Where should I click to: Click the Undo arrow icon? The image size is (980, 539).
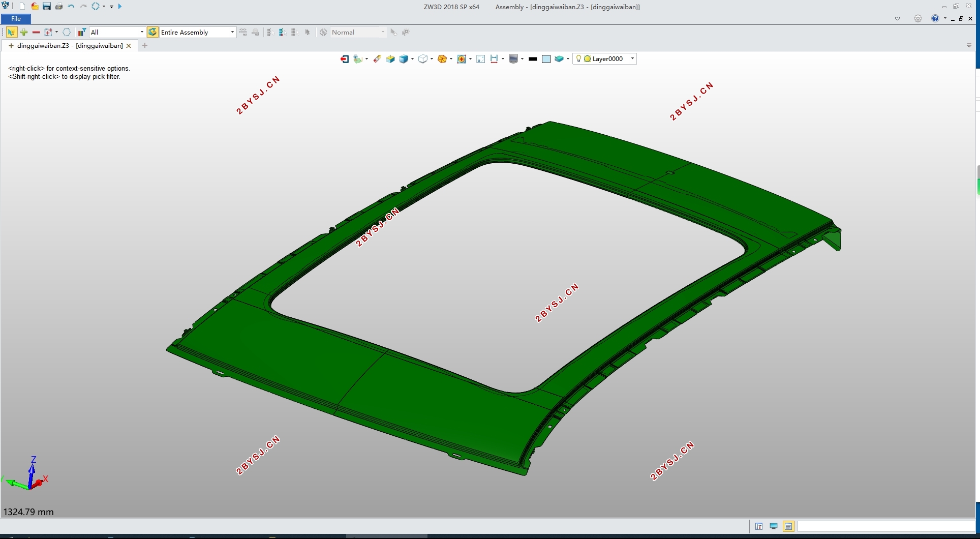click(71, 7)
